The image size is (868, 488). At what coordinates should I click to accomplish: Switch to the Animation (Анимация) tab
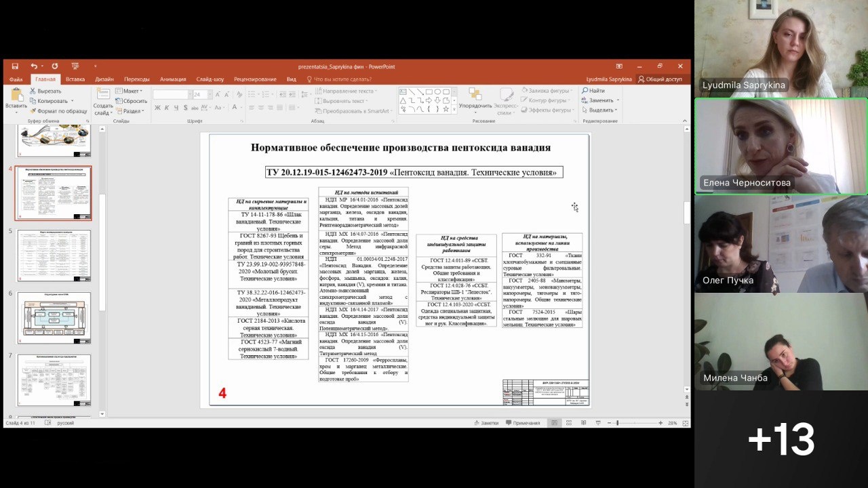173,79
